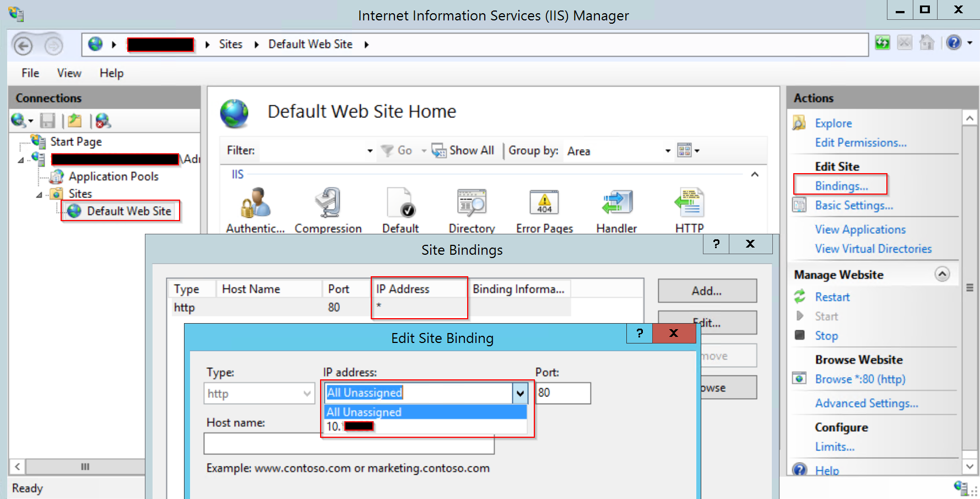Click Advanced Settings... link
This screenshot has height=499, width=980.
coord(867,403)
